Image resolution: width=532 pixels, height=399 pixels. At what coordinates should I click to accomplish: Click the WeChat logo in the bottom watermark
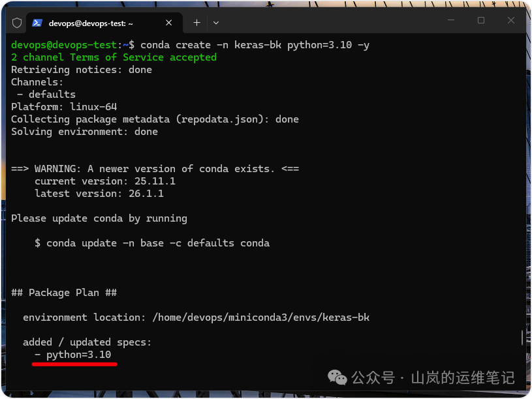tap(337, 377)
